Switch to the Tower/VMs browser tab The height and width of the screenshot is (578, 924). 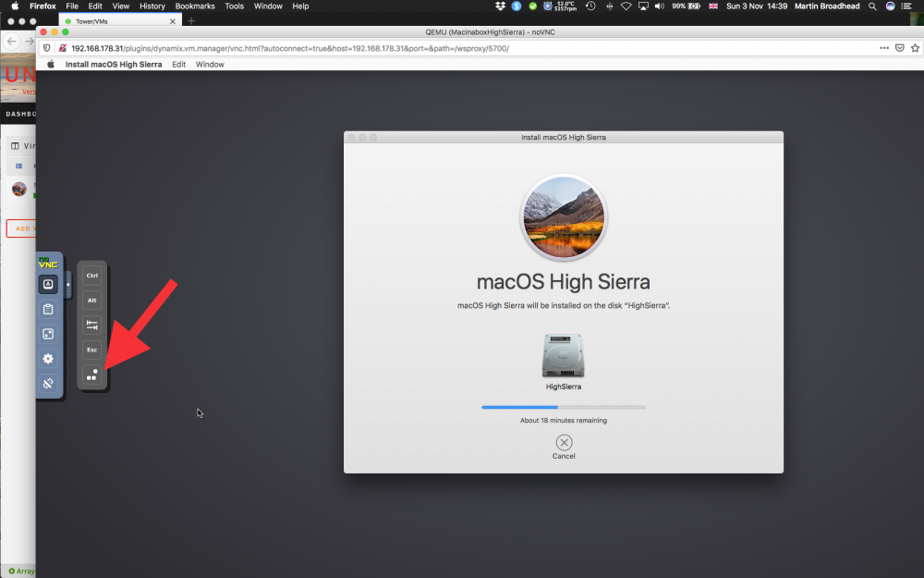118,21
